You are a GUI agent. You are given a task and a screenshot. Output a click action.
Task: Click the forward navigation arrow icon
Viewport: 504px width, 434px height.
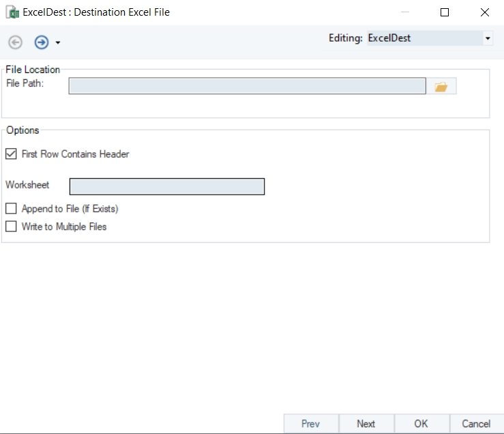click(x=42, y=42)
